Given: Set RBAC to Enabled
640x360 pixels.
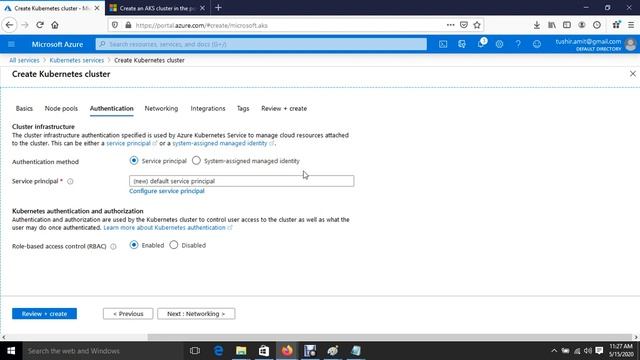Looking at the screenshot, I should [x=134, y=245].
